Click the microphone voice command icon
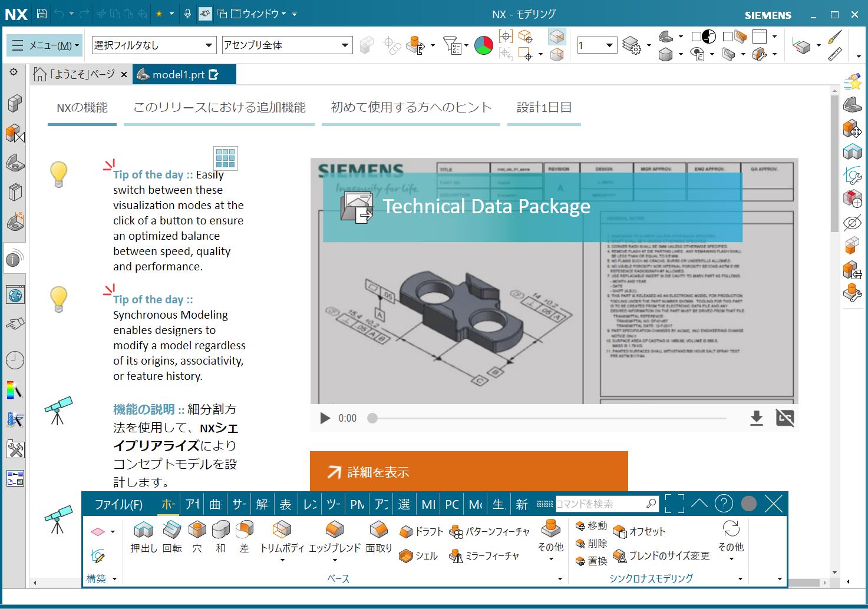 (x=187, y=13)
